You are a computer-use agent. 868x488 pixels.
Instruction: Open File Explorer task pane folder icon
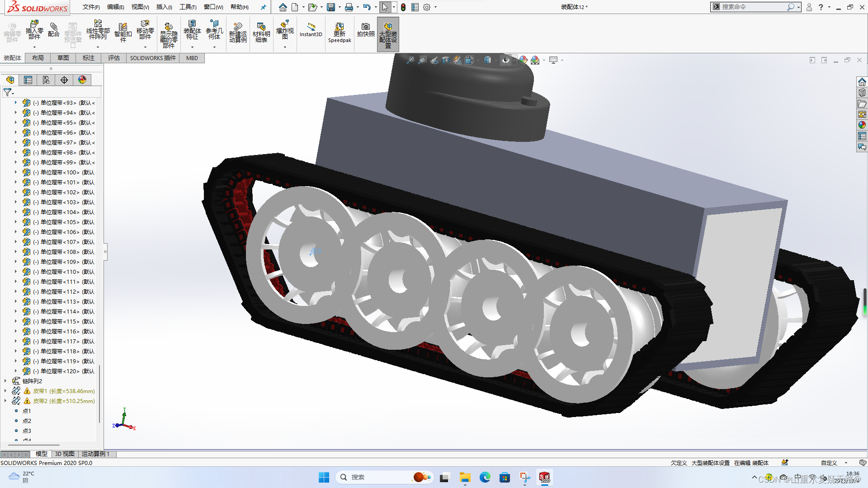tap(862, 103)
